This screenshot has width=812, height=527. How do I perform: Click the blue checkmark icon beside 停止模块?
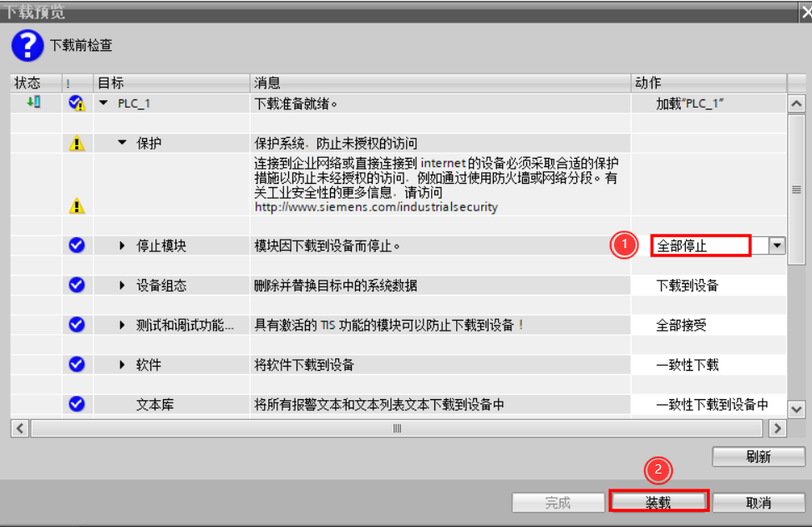point(77,246)
